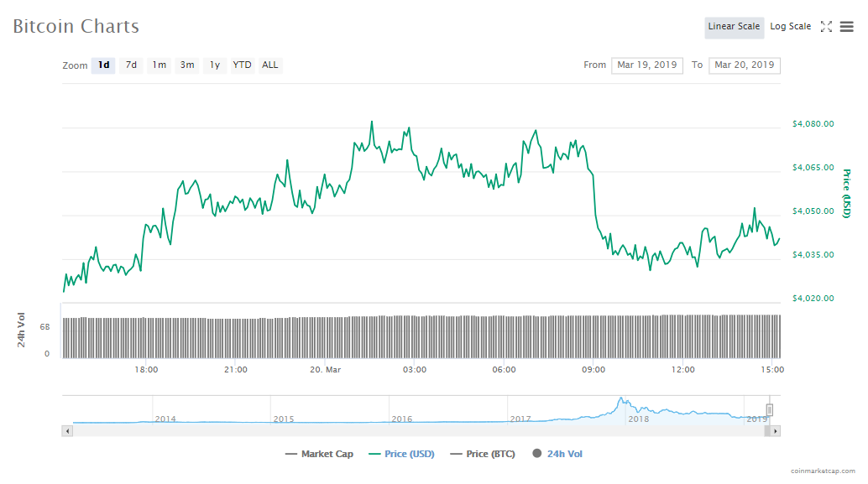Click the From date field
The image size is (868, 484).
[647, 65]
